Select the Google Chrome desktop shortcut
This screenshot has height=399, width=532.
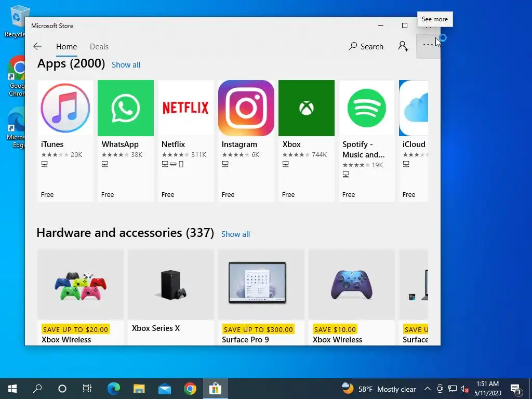pos(17,76)
